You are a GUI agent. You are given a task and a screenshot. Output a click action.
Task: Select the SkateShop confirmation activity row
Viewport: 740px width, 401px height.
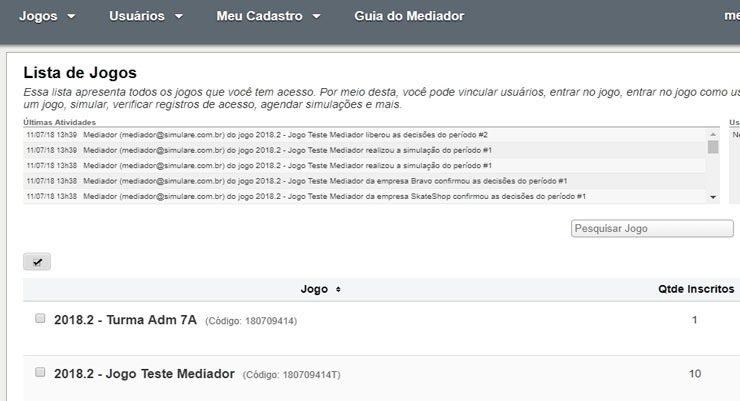(x=365, y=196)
